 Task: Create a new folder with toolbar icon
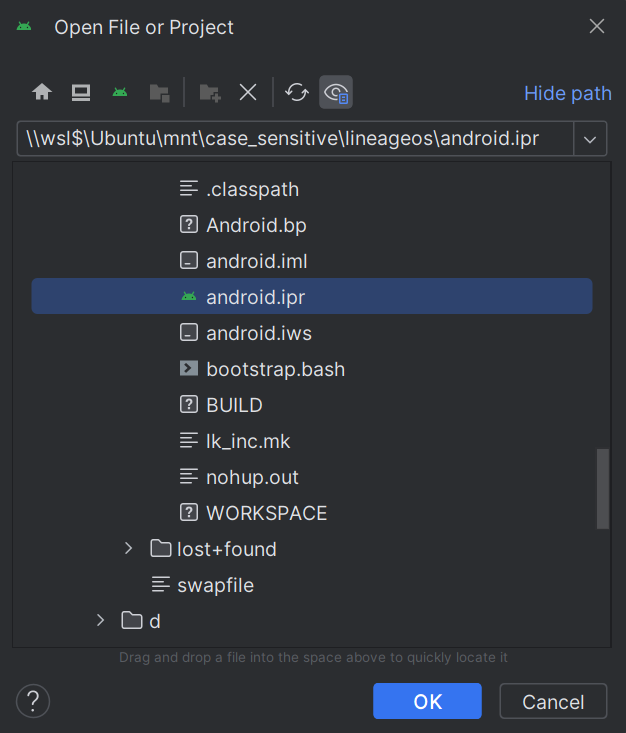tap(210, 93)
